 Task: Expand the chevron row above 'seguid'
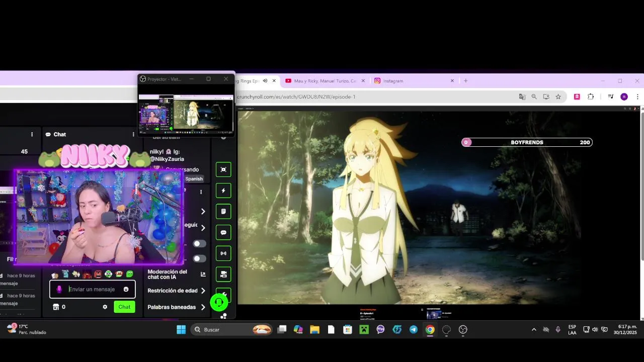pos(203,212)
